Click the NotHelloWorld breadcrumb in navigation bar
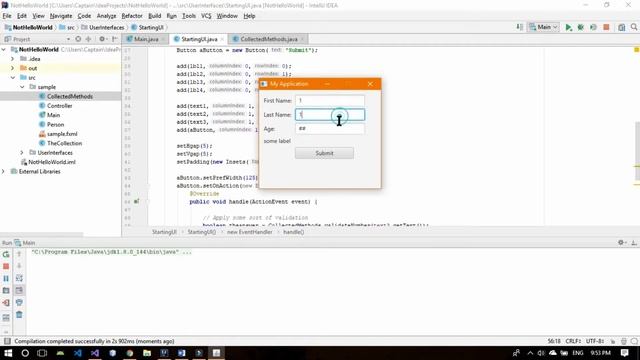The height and width of the screenshot is (360, 640). pyautogui.click(x=32, y=27)
